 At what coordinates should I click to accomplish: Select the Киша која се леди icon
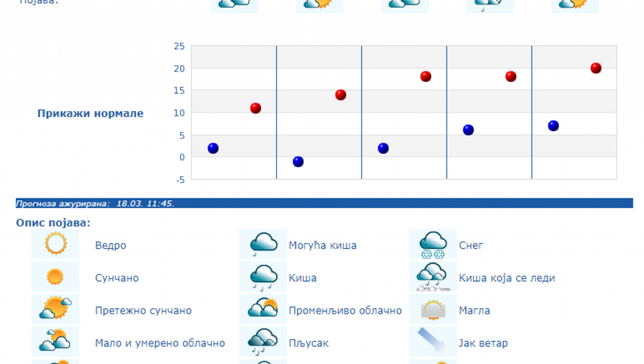pyautogui.click(x=433, y=277)
